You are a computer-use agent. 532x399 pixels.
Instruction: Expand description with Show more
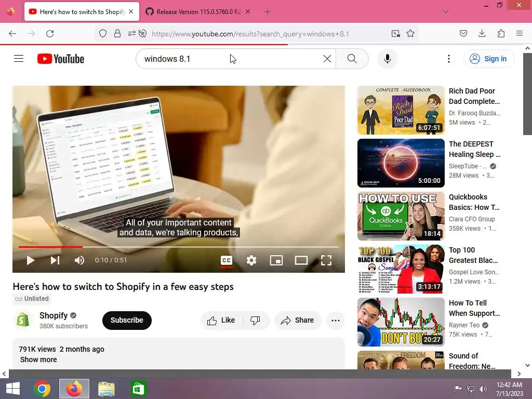pyautogui.click(x=38, y=360)
